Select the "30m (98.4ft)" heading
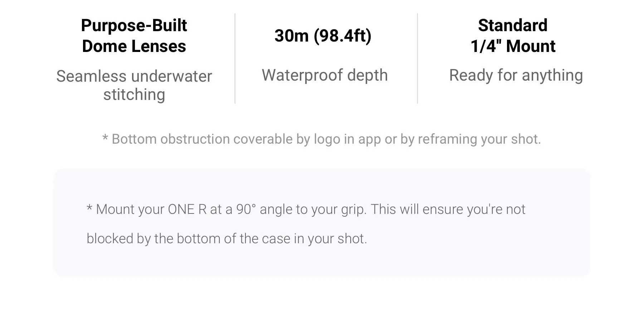This screenshot has height=312, width=644. tap(323, 36)
